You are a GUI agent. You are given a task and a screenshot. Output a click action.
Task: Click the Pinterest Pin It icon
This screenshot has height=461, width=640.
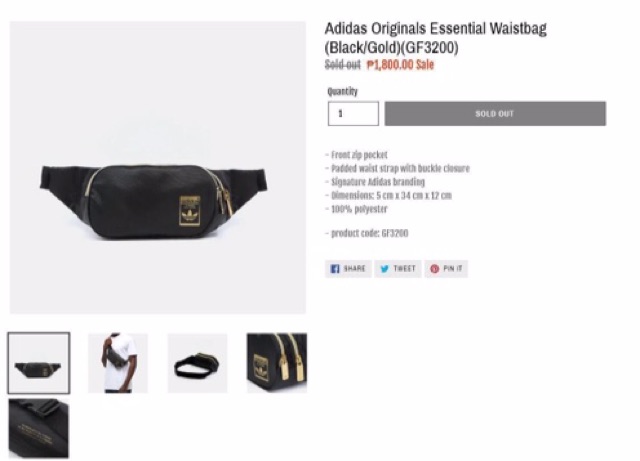434,269
